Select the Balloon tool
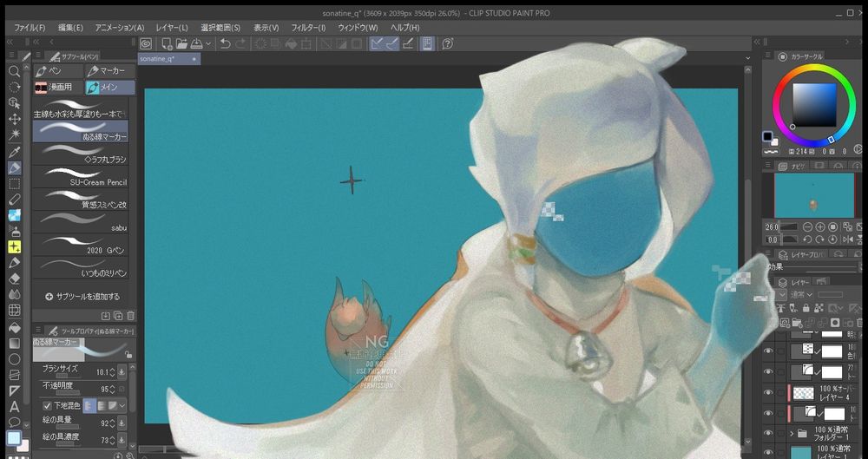Image resolution: width=868 pixels, height=459 pixels. pyautogui.click(x=15, y=423)
